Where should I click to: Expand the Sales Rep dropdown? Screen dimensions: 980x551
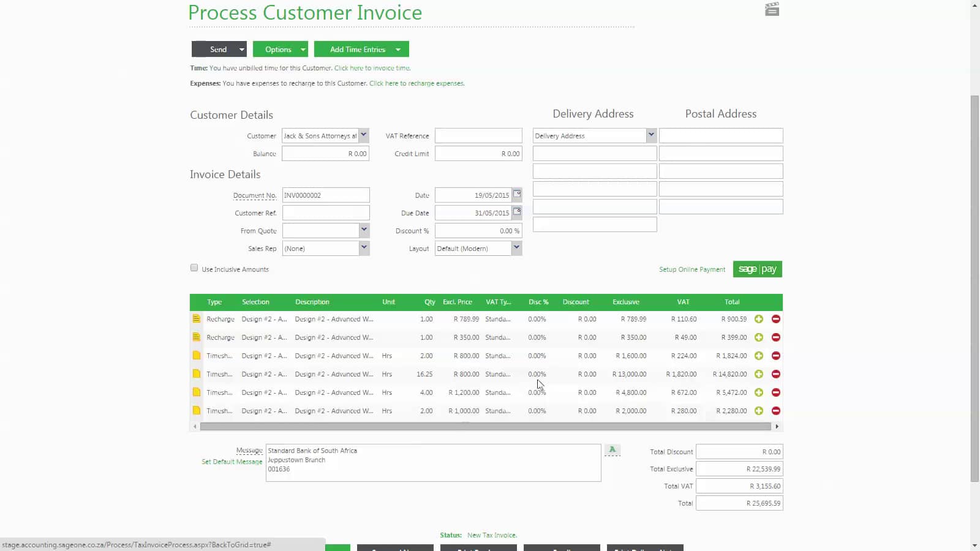tap(364, 248)
